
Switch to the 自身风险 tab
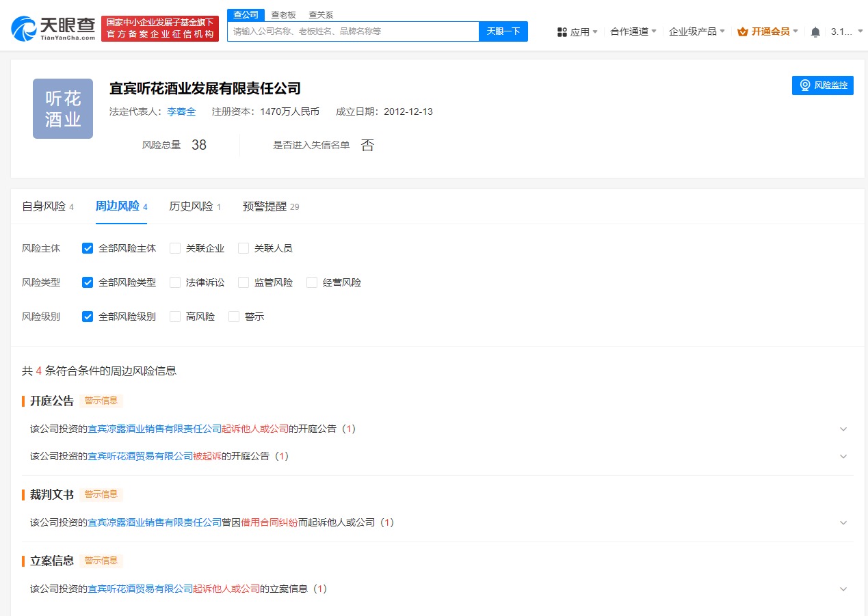coord(44,206)
